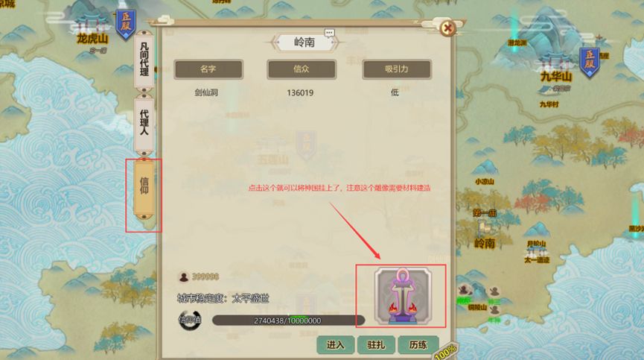Image resolution: width=644 pixels, height=360 pixels.
Task: Click the 历练 button
Action: (418, 345)
